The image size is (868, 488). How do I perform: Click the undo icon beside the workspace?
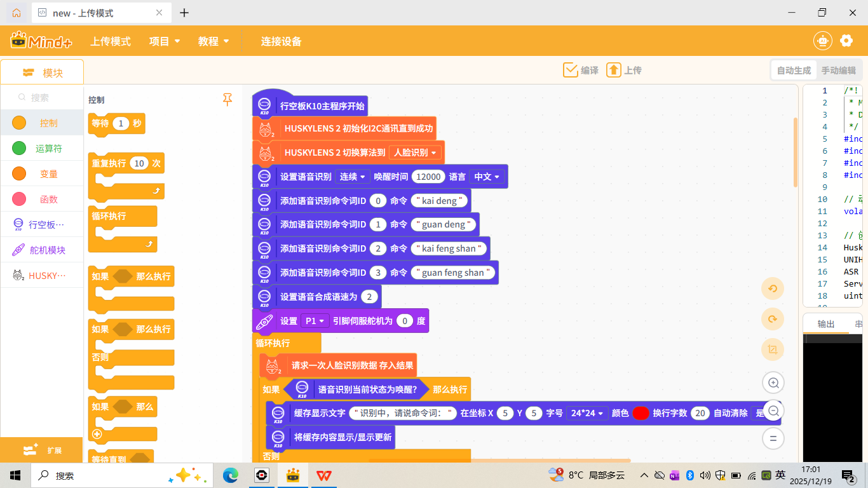[773, 288]
